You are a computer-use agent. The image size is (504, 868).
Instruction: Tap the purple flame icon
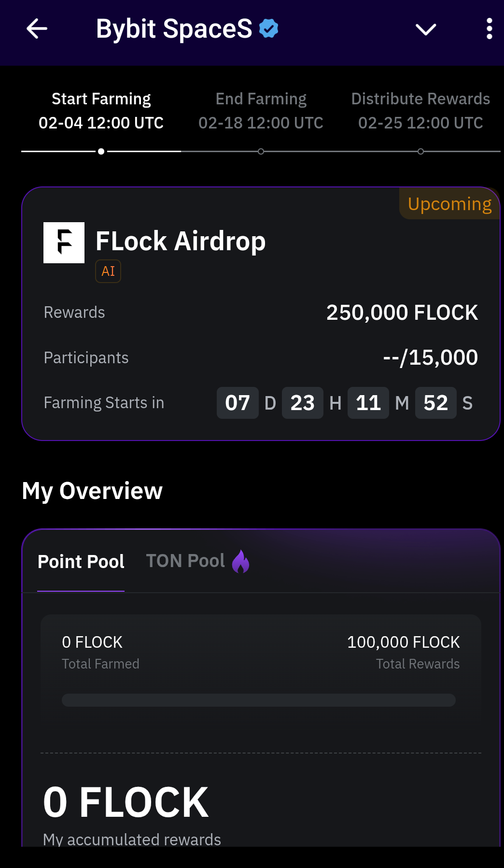pos(240,562)
